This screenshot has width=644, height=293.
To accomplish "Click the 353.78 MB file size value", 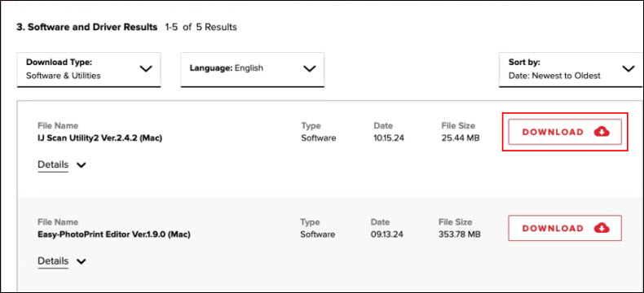I will [460, 234].
